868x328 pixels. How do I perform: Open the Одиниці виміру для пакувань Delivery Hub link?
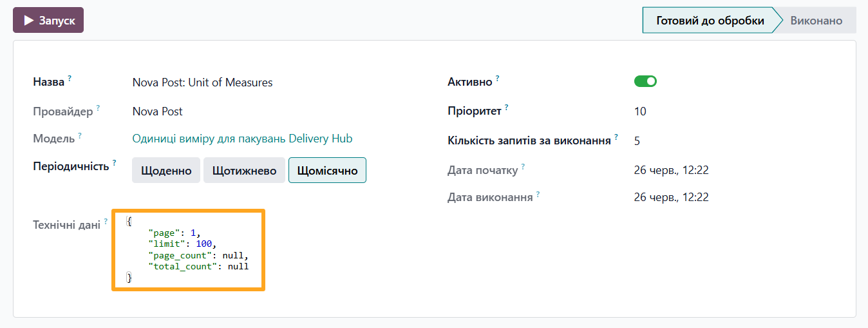242,139
